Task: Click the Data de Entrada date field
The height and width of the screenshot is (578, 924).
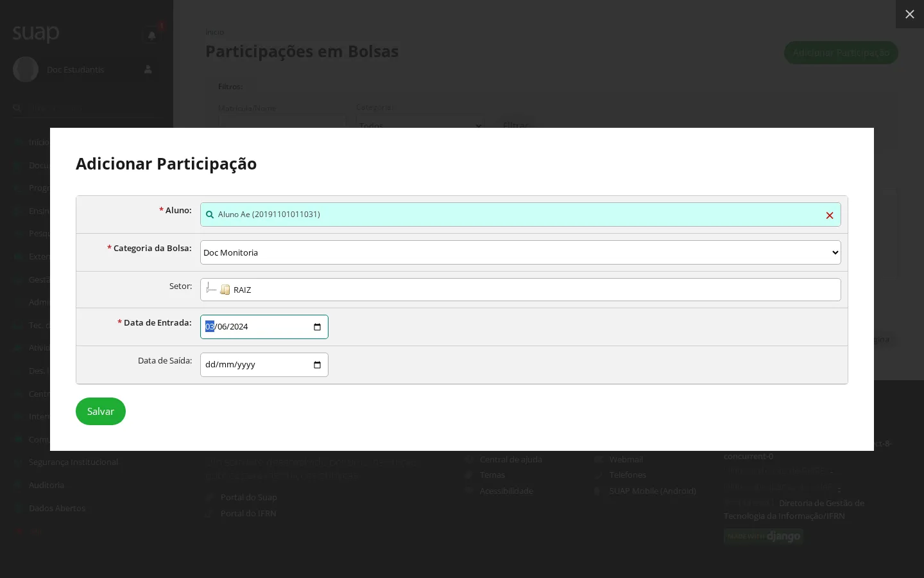Action: (264, 327)
